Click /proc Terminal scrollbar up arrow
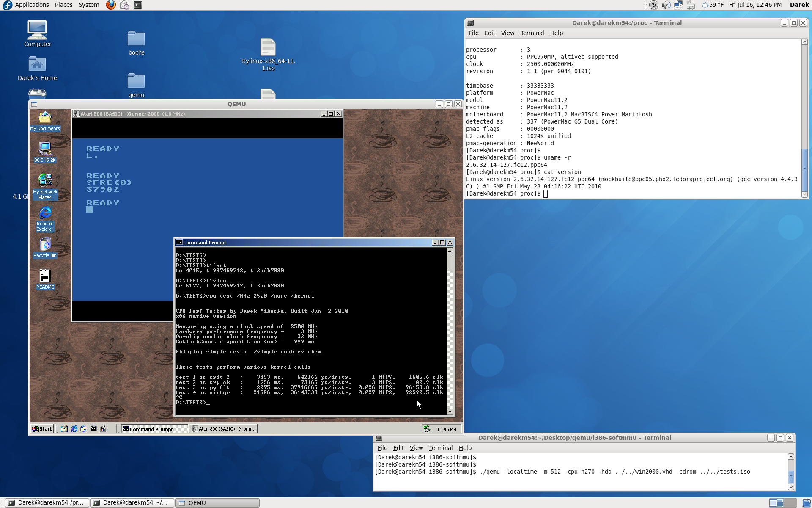 click(804, 41)
